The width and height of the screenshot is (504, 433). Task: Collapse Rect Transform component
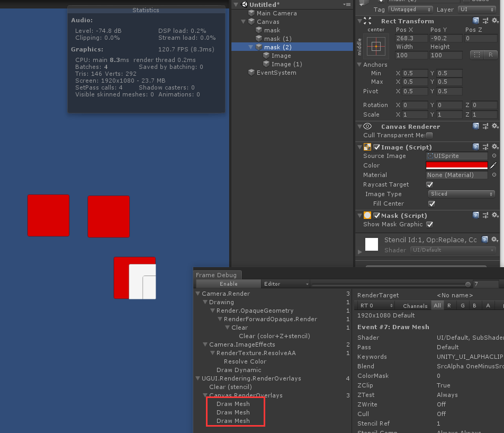tap(359, 21)
